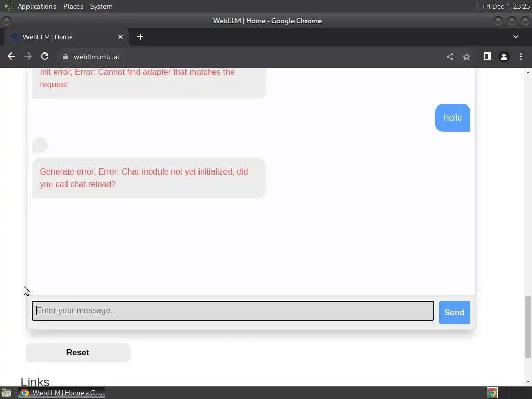Click the scrollbar down arrow

pos(528,382)
